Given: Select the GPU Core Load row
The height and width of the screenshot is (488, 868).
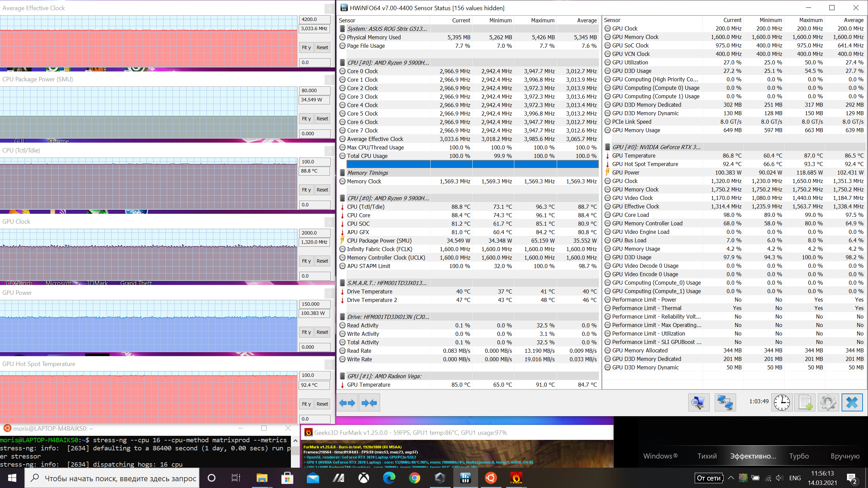Looking at the screenshot, I should [734, 215].
